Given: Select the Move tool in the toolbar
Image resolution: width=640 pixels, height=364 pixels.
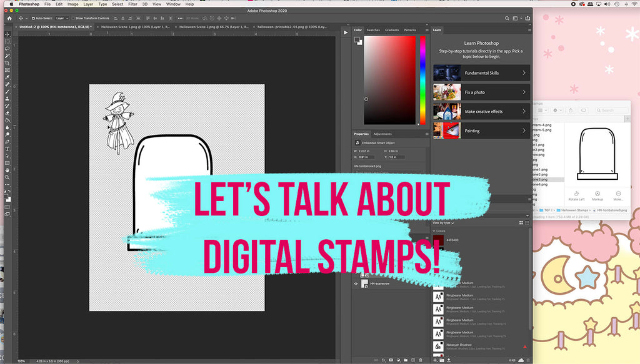Looking at the screenshot, I should pyautogui.click(x=7, y=34).
